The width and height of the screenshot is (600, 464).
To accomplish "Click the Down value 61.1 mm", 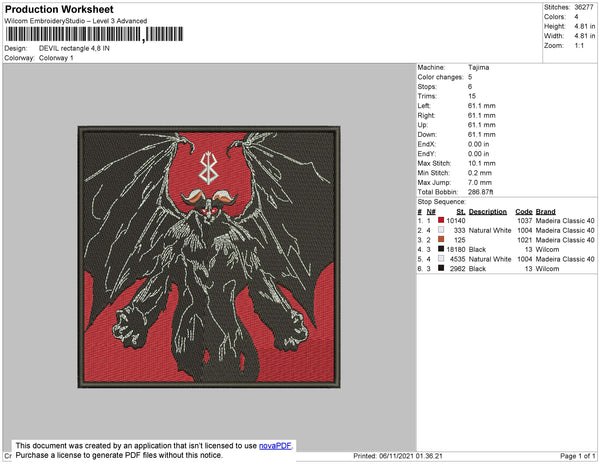I will point(481,135).
